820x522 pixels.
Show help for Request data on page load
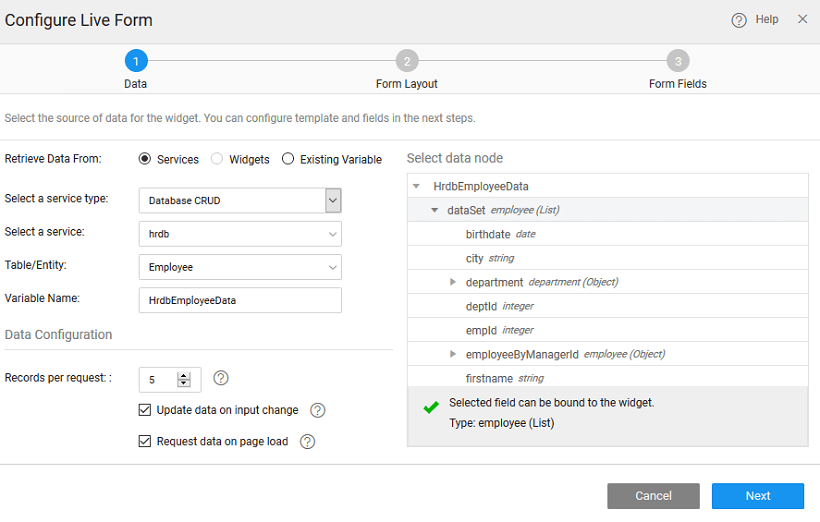(308, 442)
